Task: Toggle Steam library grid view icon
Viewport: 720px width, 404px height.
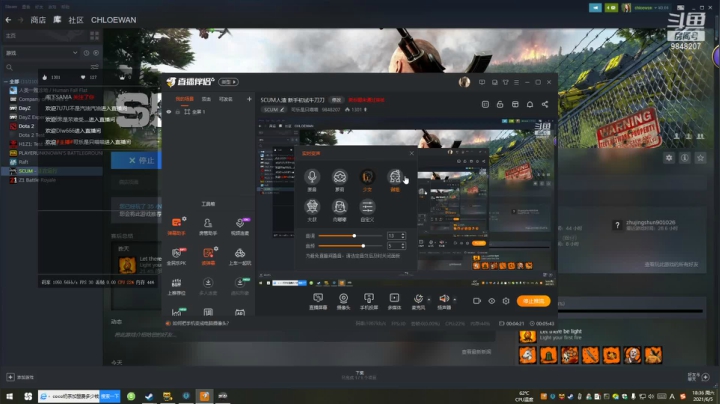Action: click(x=95, y=35)
